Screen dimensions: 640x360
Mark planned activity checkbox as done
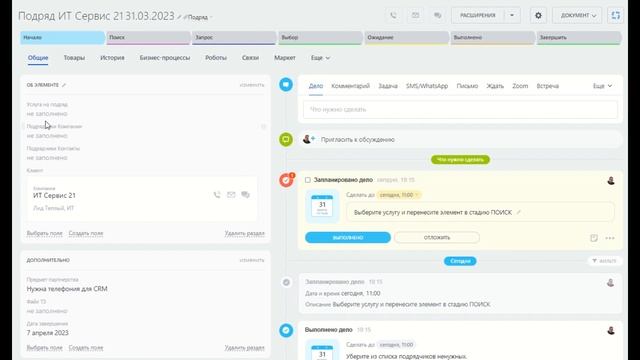pyautogui.click(x=308, y=180)
